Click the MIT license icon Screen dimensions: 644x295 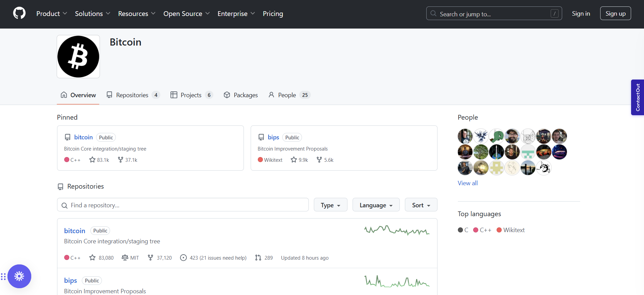(x=125, y=258)
